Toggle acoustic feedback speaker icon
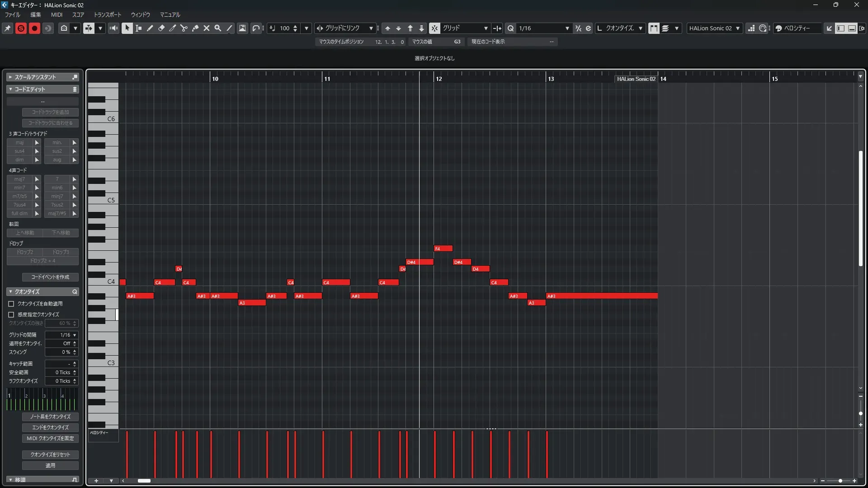This screenshot has height=488, width=868. tap(113, 28)
